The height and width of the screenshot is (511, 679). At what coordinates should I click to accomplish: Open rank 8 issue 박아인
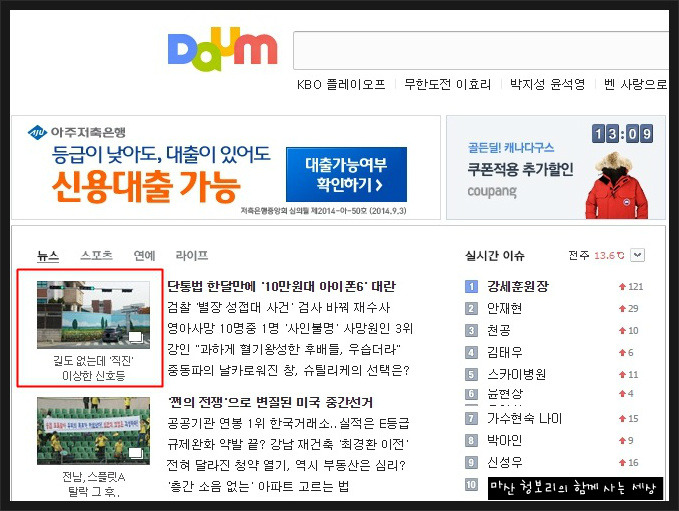tap(504, 440)
